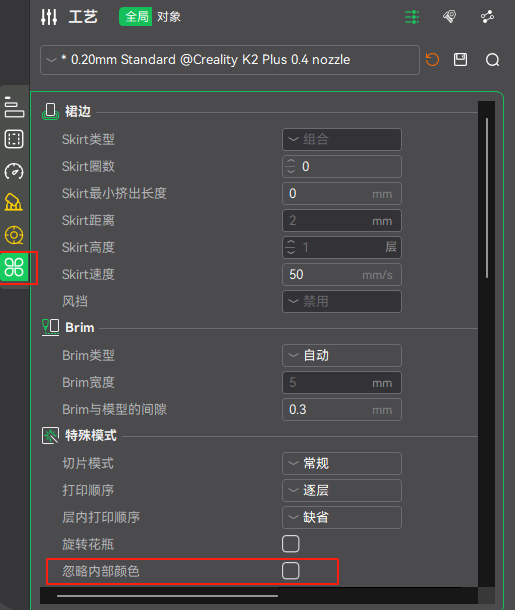515x610 pixels.
Task: Enable the 忽略内部颜色 checkbox
Action: (291, 571)
